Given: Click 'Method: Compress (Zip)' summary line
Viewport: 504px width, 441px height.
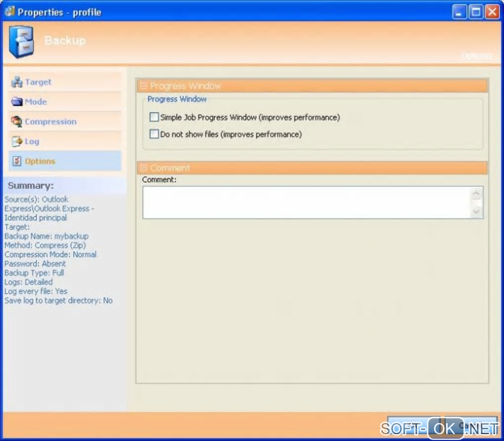Looking at the screenshot, I should [x=45, y=245].
